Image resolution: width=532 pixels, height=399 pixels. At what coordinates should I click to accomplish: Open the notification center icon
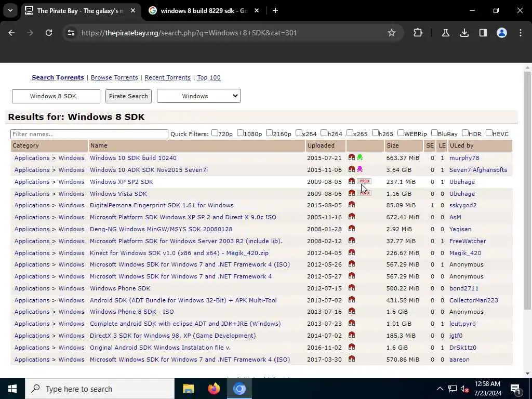click(516, 389)
